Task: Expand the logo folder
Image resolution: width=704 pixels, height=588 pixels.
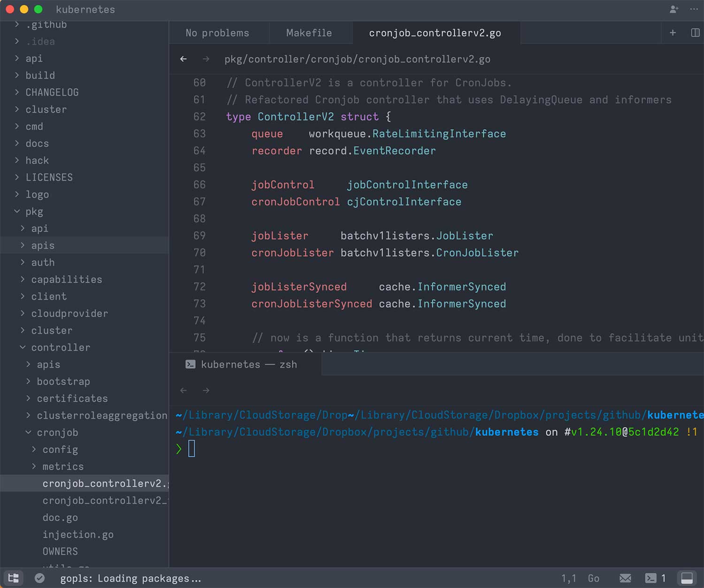Action: pos(84,194)
